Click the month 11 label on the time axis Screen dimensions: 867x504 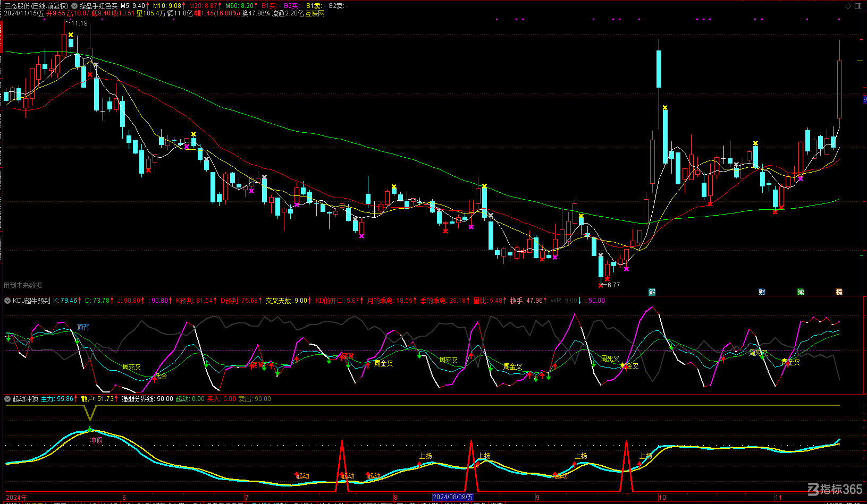[778, 498]
